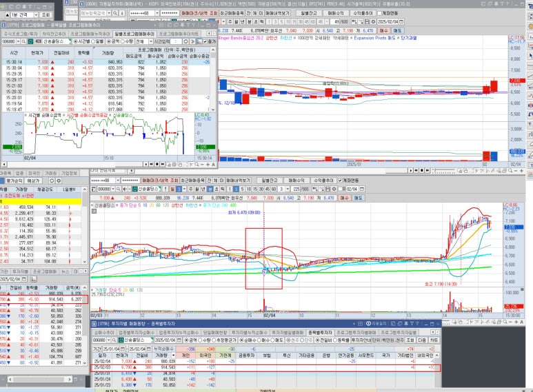Open date calendar in investor window
533x392 pixels.
(179, 340)
